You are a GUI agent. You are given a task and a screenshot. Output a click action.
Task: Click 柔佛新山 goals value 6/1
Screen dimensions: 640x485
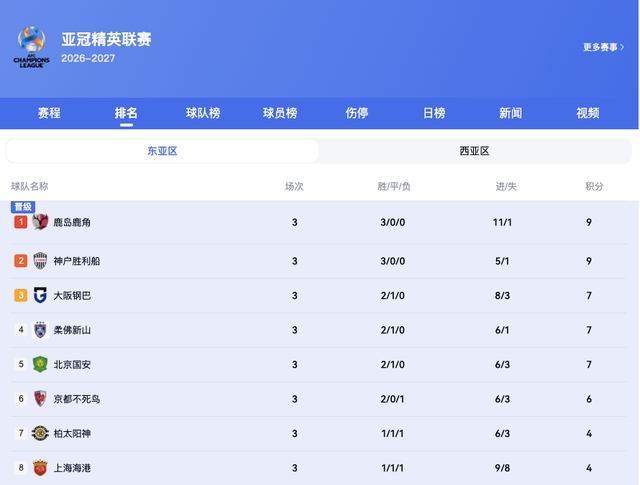pos(502,330)
